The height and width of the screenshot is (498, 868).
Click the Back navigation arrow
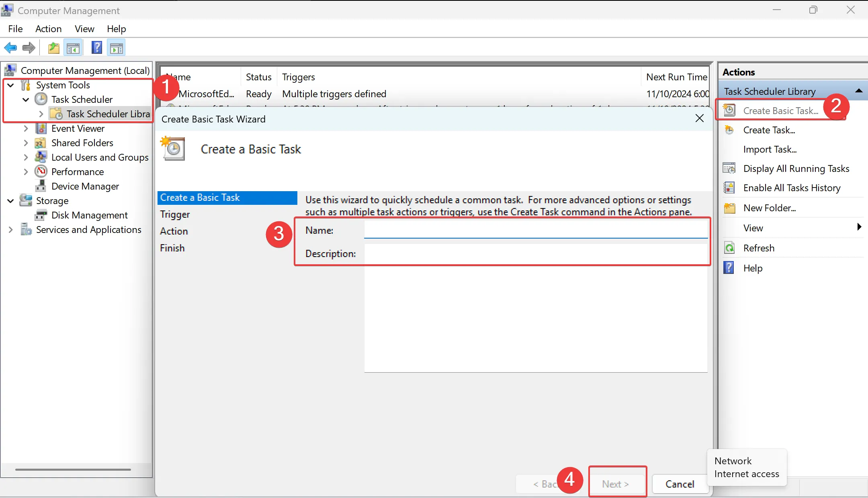[10, 47]
